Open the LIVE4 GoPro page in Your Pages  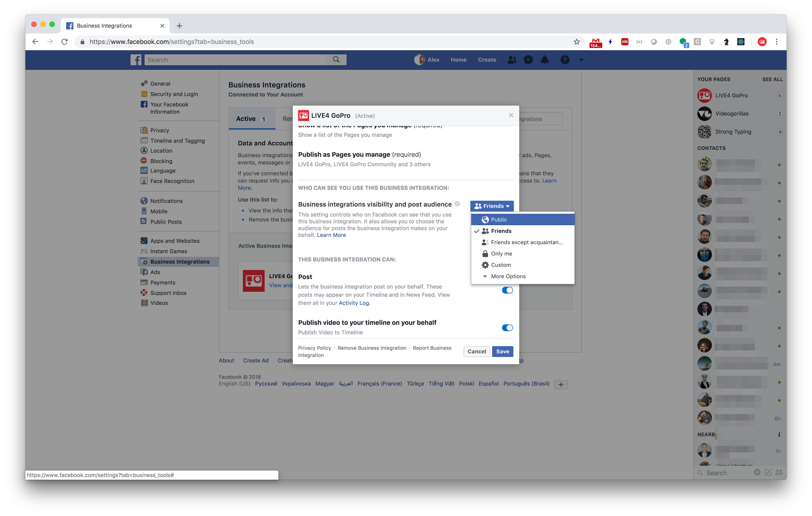pyautogui.click(x=731, y=95)
